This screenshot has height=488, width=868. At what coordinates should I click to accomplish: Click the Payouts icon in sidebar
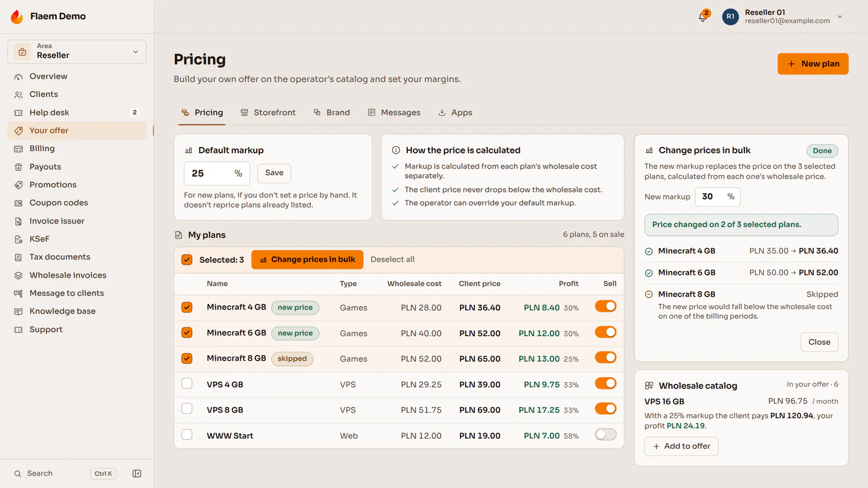(x=18, y=167)
